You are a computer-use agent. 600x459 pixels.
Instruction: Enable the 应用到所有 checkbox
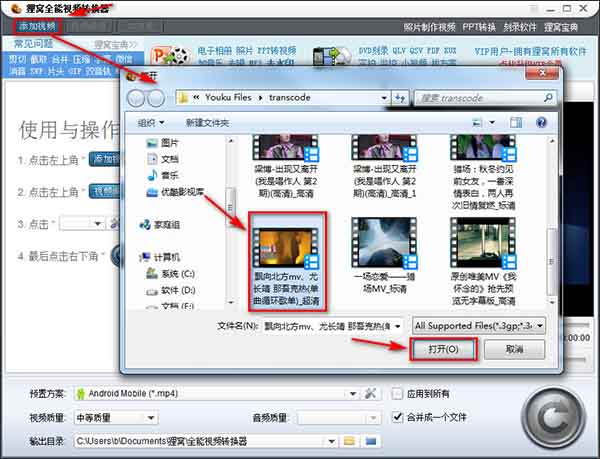[398, 394]
